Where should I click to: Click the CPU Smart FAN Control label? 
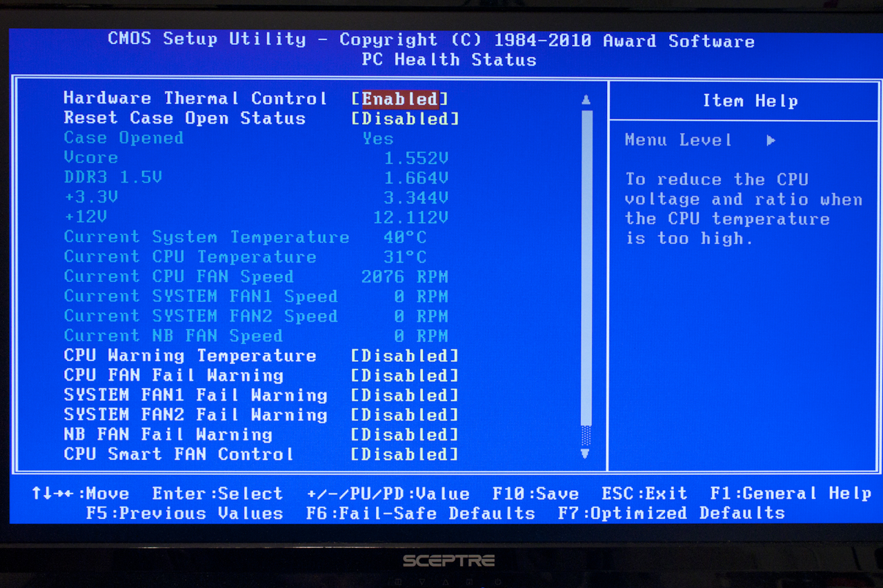tap(179, 455)
